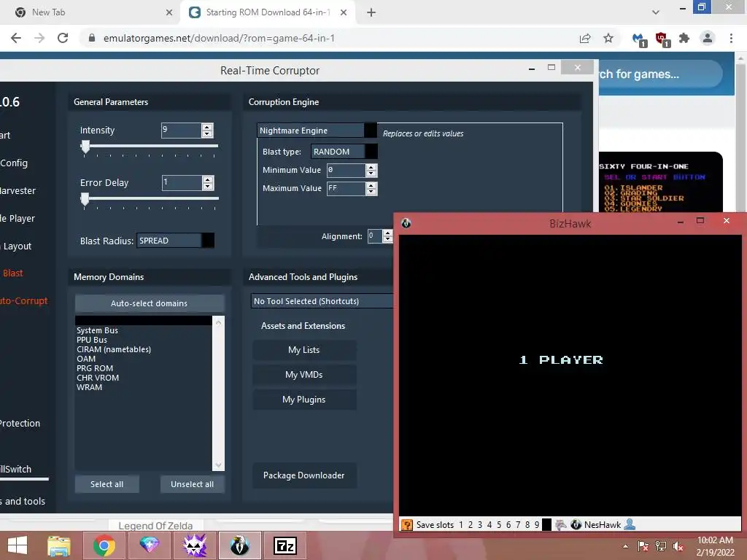Open Windows Start button
The image size is (747, 560).
18,545
